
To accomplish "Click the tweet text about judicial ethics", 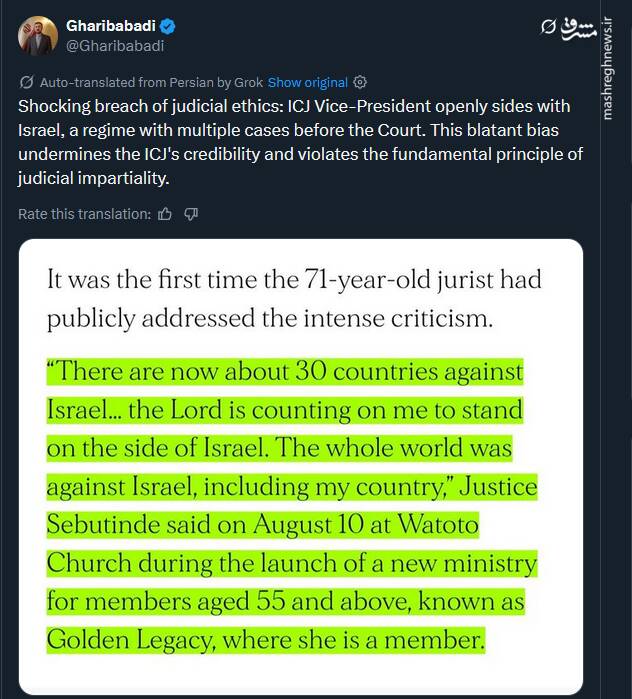I will [300, 142].
